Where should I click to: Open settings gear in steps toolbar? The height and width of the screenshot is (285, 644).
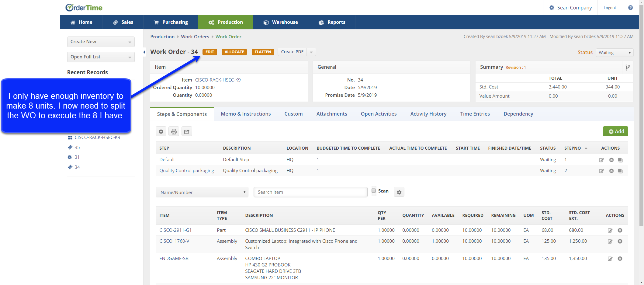[161, 131]
